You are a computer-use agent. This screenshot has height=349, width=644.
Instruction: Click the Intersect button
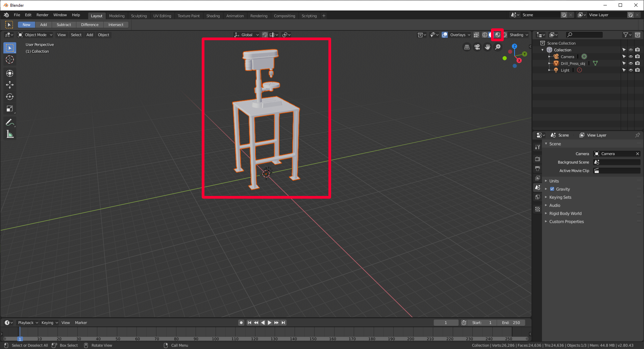coord(116,24)
